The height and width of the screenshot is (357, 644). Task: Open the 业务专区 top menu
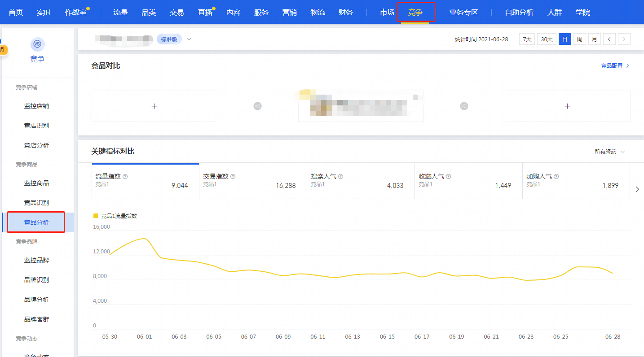pos(463,13)
